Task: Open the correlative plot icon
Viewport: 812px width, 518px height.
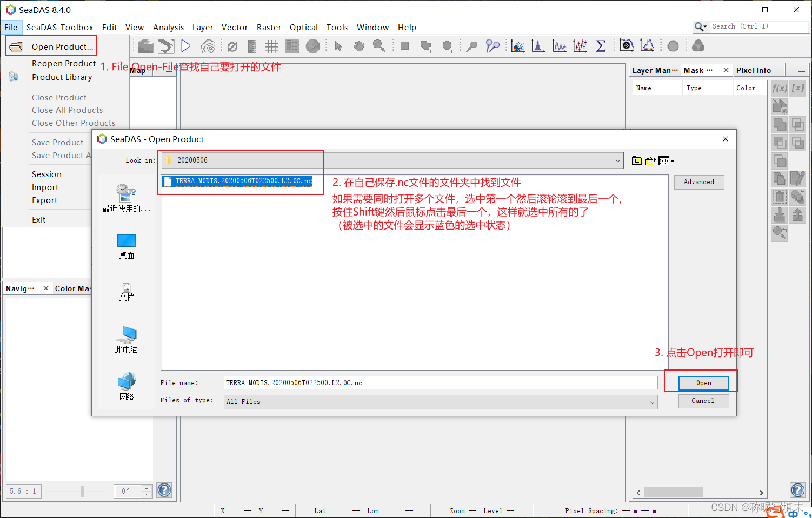Action: click(580, 46)
